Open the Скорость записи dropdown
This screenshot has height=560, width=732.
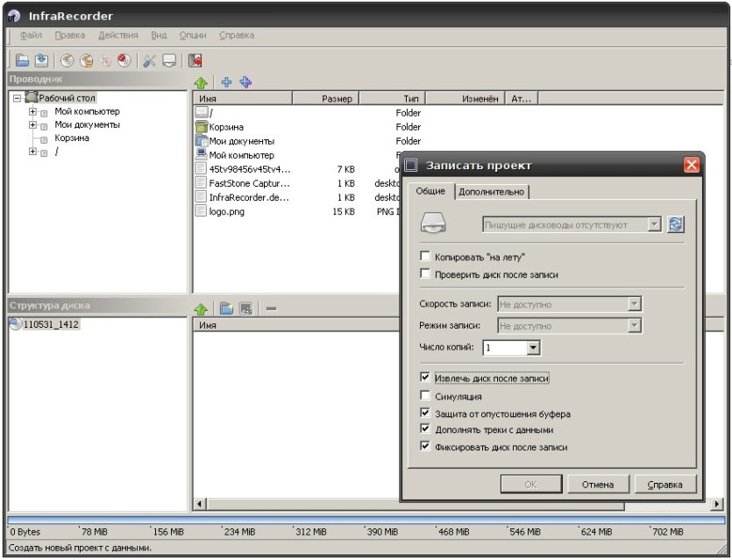[634, 304]
